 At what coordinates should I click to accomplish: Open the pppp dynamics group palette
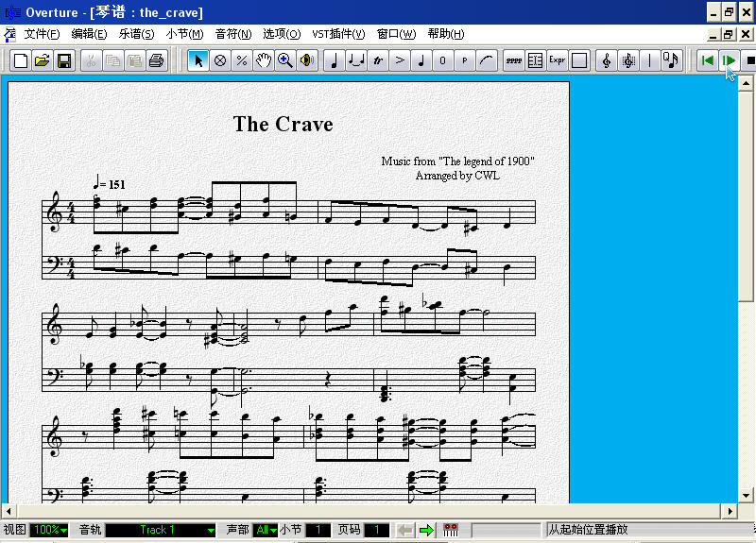coord(513,60)
